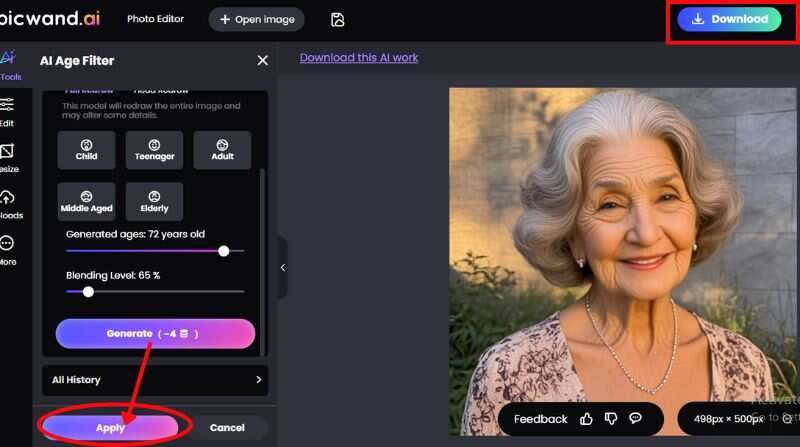Select the Child age preset
Viewport: 800px width, 447px height.
pyautogui.click(x=86, y=150)
